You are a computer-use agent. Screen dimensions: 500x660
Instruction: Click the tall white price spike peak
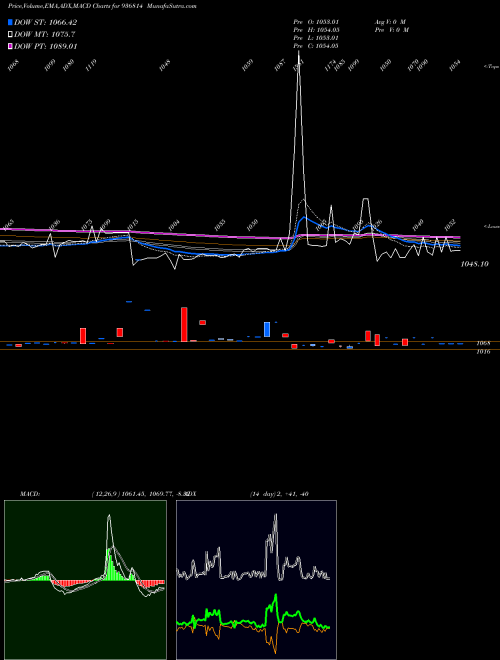[299, 53]
